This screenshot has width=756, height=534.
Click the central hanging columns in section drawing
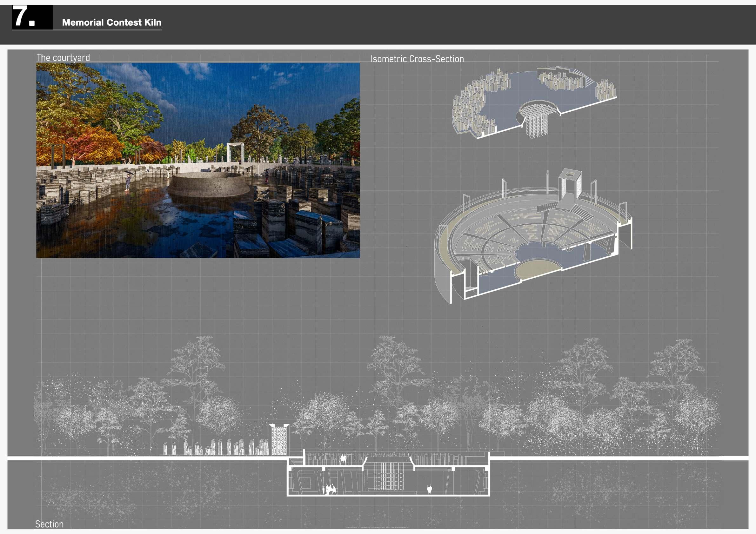(x=389, y=476)
